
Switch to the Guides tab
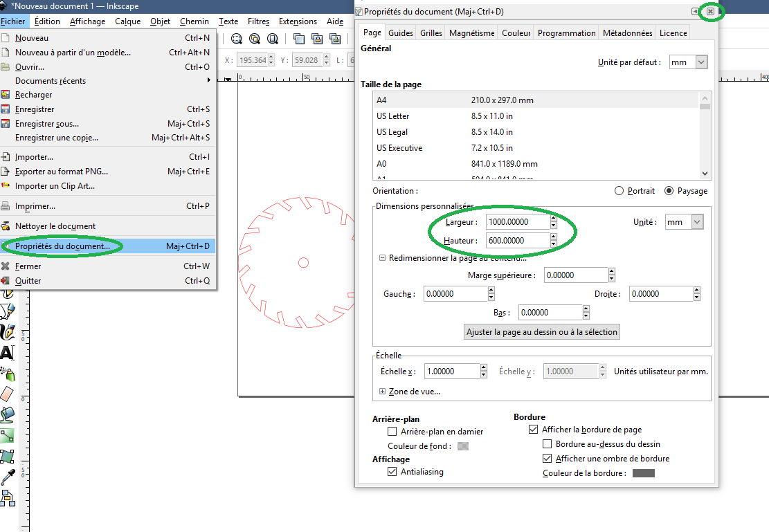pyautogui.click(x=401, y=33)
